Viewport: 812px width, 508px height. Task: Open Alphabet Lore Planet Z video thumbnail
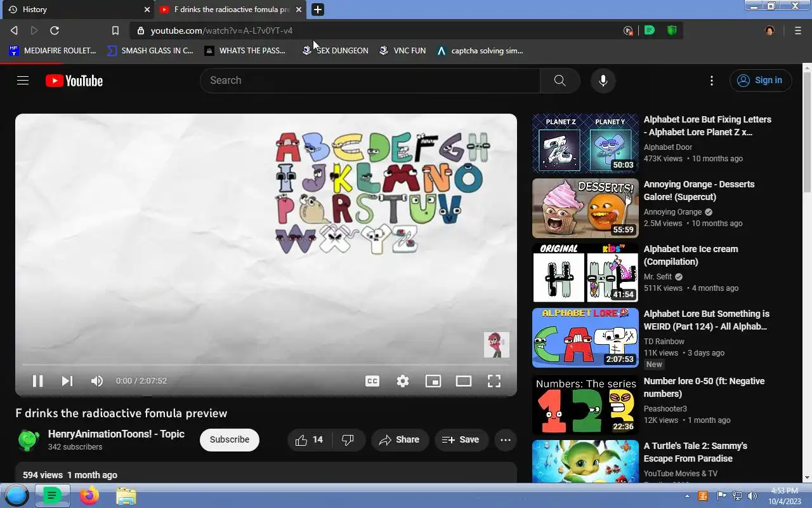click(x=585, y=143)
